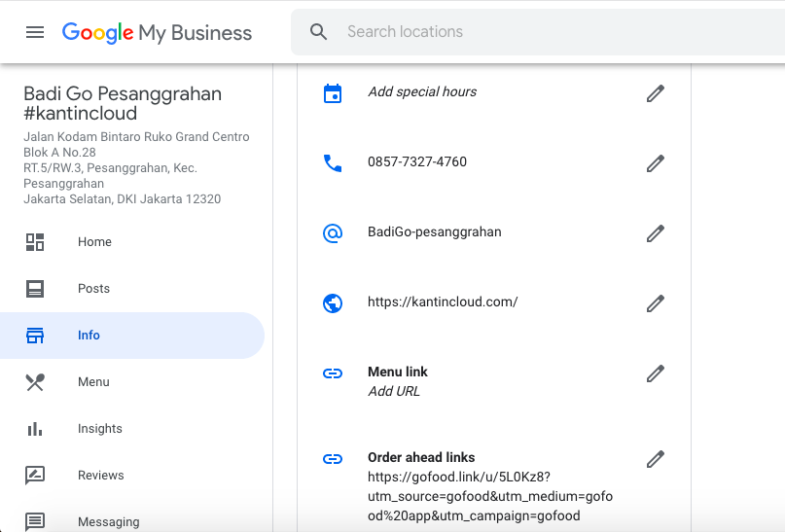Viewport: 785px width, 532px height.
Task: Open Reviews in sidebar
Action: pyautogui.click(x=100, y=476)
